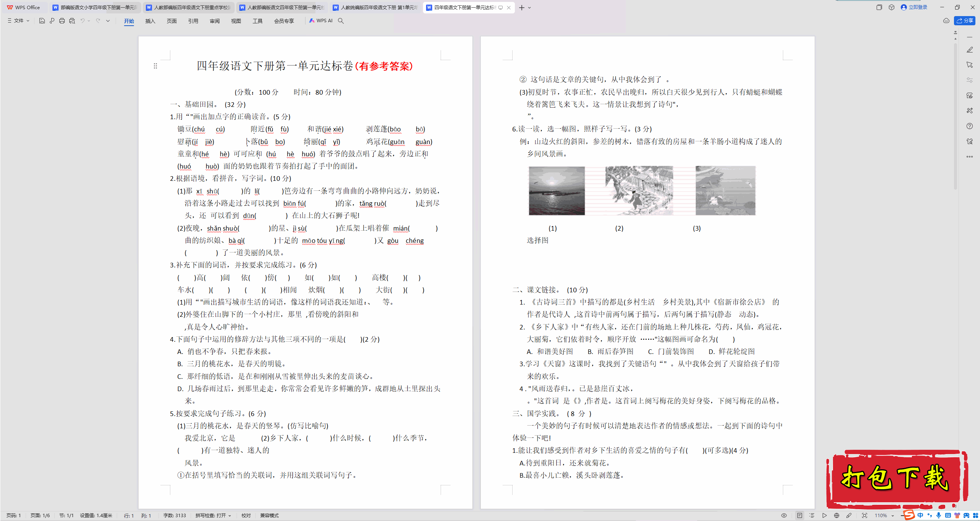This screenshot has width=980, height=521.
Task: Expand the 文件 menu dropdown
Action: pos(18,21)
